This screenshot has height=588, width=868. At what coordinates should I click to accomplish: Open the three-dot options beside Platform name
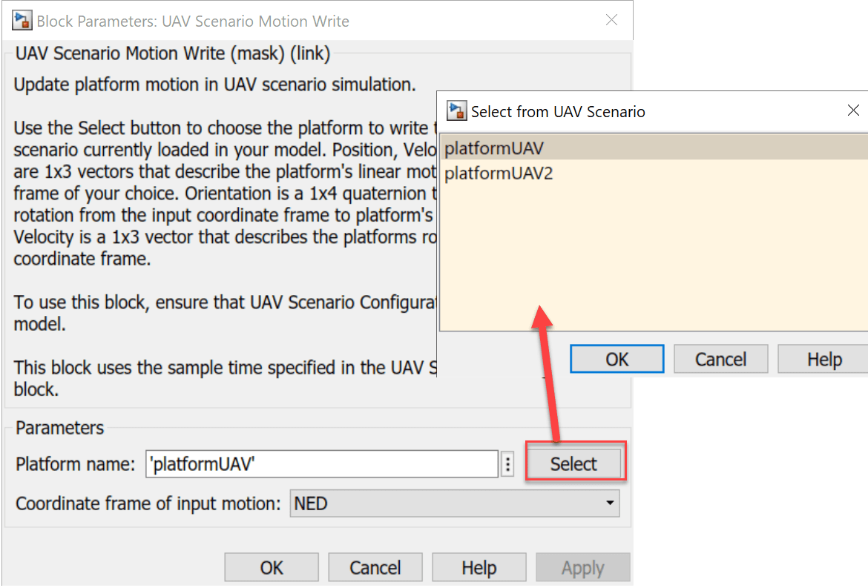507,464
